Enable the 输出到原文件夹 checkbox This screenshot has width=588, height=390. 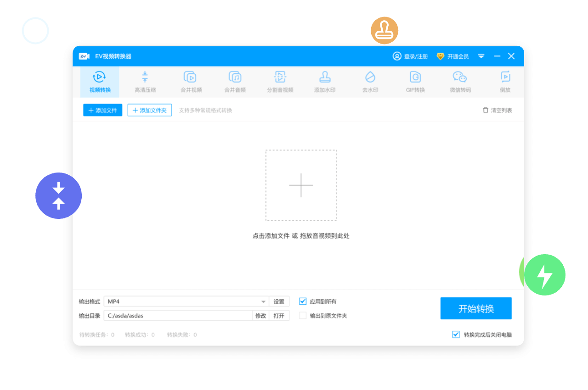point(303,316)
